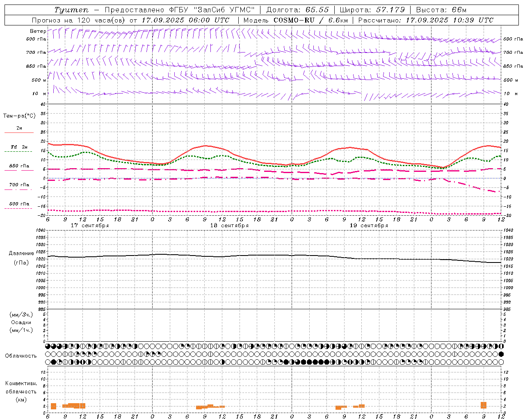The width and height of the screenshot is (525, 420).
Task: Click the 17 сентября date label
Action: 90,226
